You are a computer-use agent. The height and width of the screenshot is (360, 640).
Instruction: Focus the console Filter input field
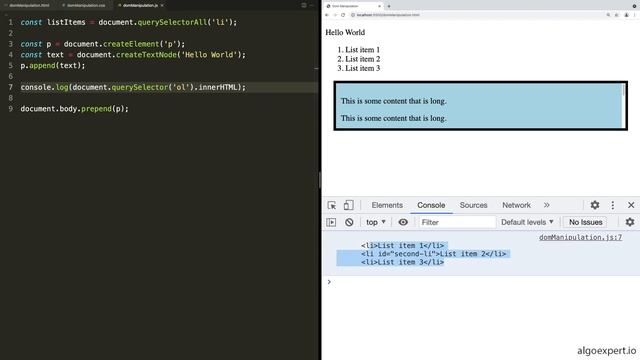tap(457, 222)
